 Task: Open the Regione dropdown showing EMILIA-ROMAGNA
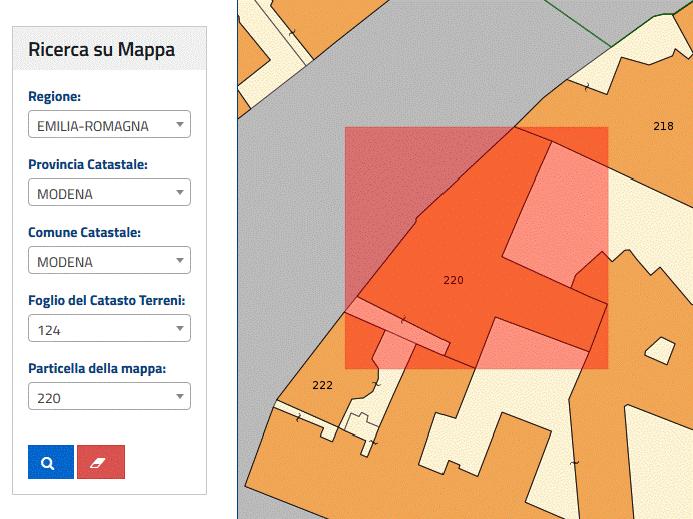pyautogui.click(x=109, y=124)
